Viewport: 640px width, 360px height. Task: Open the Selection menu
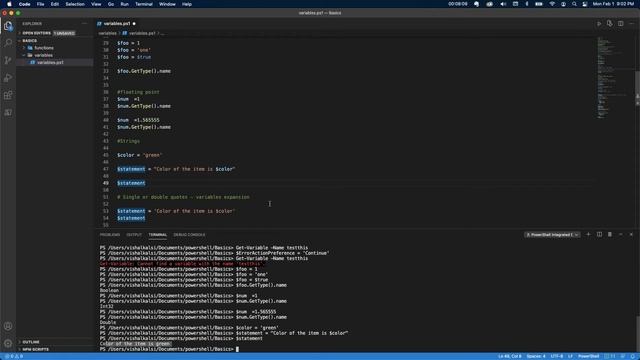[75, 4]
